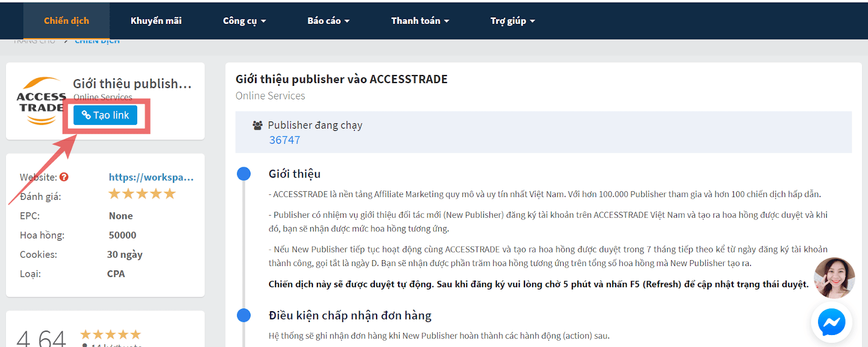Image resolution: width=868 pixels, height=347 pixels.
Task: Click the Tạo link button
Action: click(105, 115)
